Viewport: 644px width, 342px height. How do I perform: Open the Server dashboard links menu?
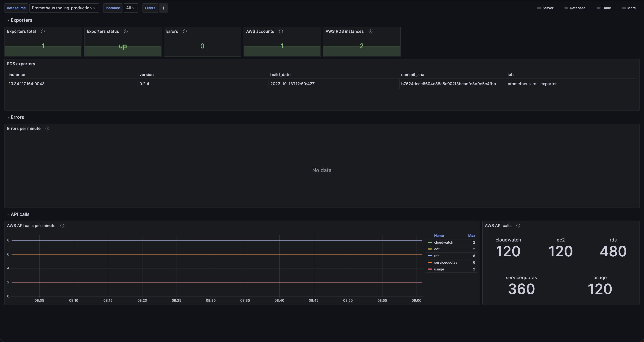click(x=545, y=8)
